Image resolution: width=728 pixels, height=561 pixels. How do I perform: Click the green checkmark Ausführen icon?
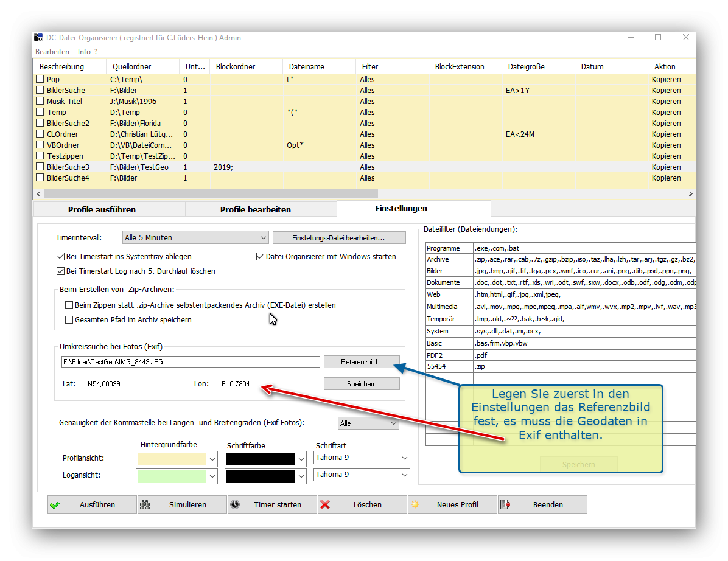[55, 504]
